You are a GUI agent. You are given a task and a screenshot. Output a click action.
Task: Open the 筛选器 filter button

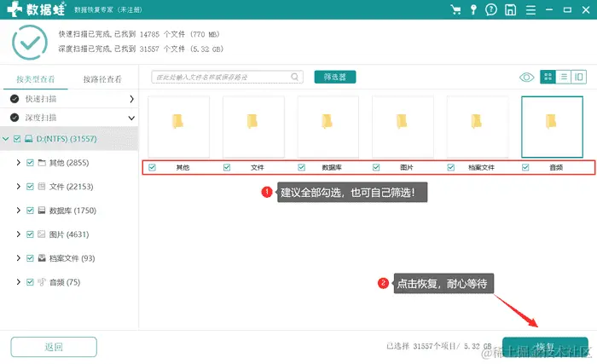pos(335,77)
